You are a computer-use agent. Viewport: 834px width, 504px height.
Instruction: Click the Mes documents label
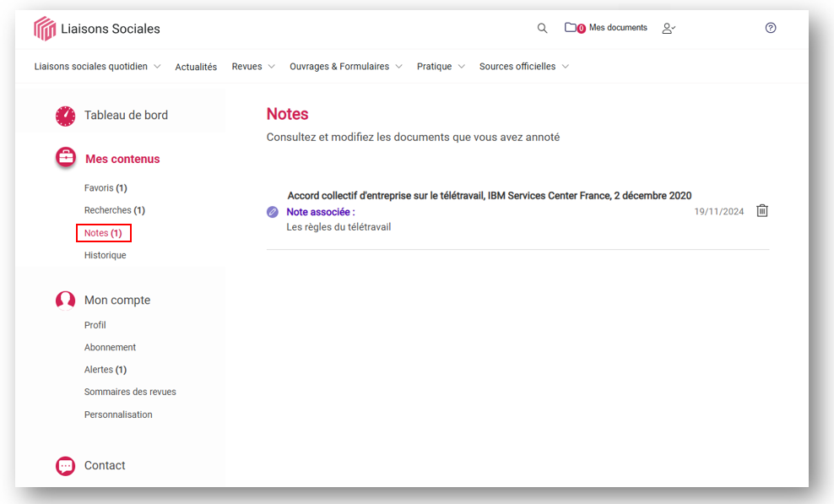[x=618, y=28]
